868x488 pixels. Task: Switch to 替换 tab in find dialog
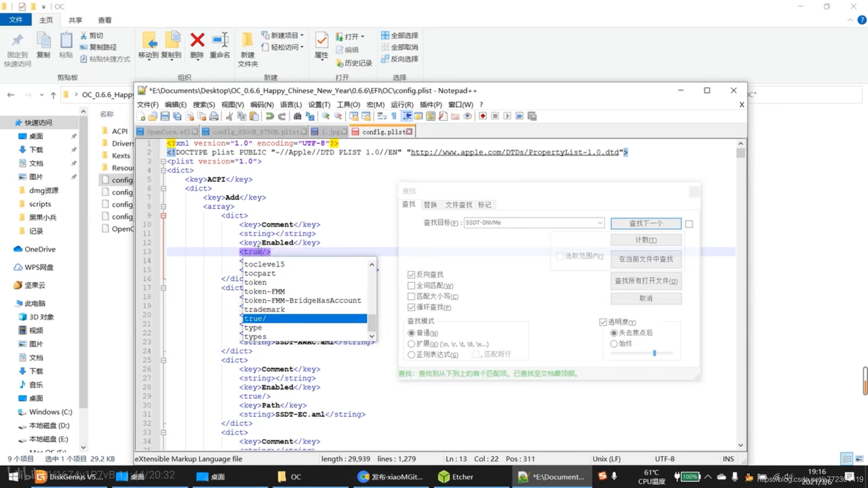click(x=430, y=205)
